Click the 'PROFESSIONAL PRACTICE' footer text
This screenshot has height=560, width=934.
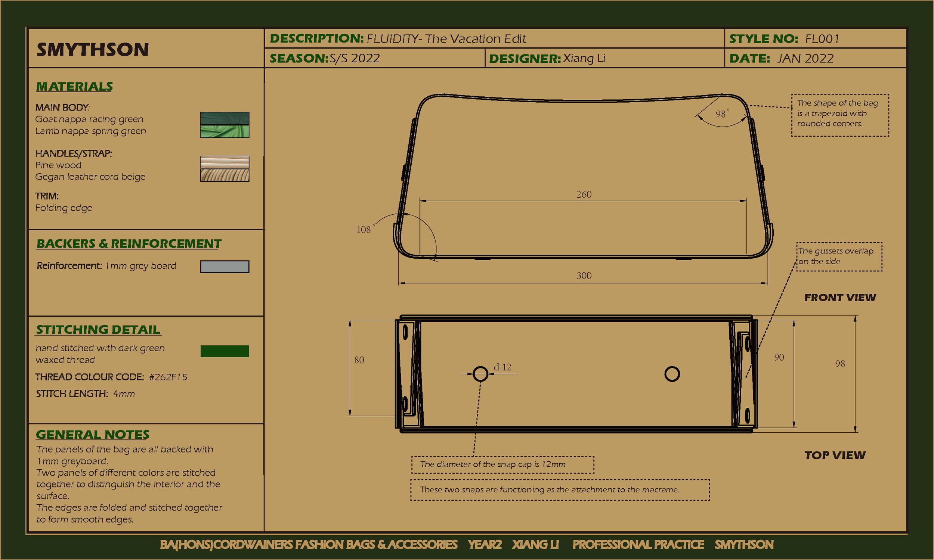click(x=638, y=545)
